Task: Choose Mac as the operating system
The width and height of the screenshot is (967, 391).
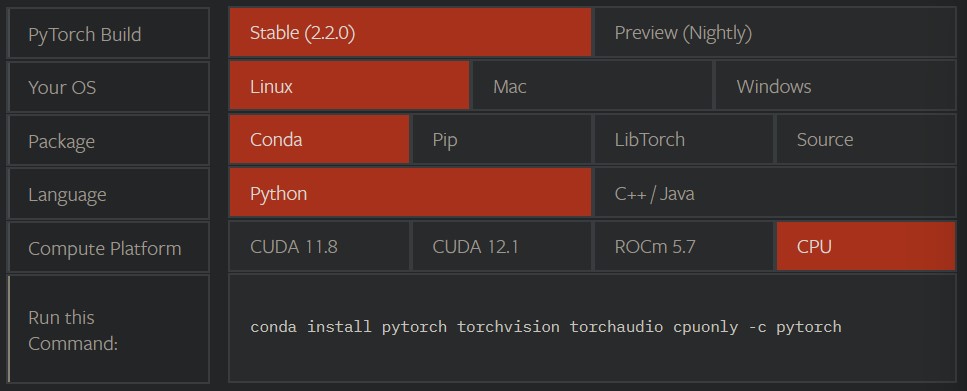Action: pos(592,86)
